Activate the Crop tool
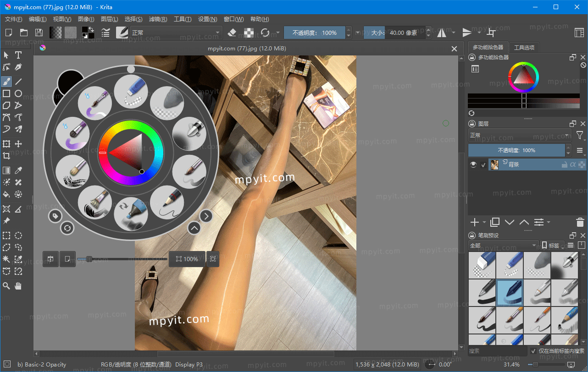Image resolution: width=588 pixels, height=372 pixels. [6, 156]
